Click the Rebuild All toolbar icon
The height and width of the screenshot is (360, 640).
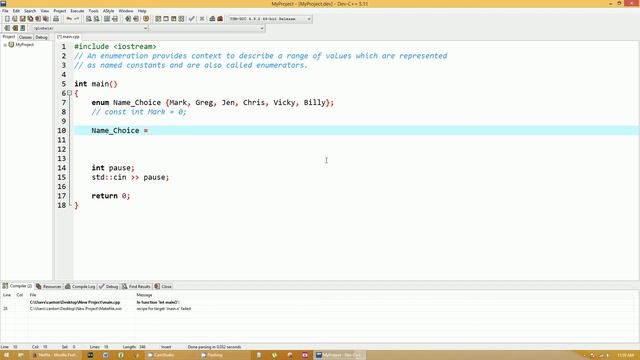(x=181, y=19)
